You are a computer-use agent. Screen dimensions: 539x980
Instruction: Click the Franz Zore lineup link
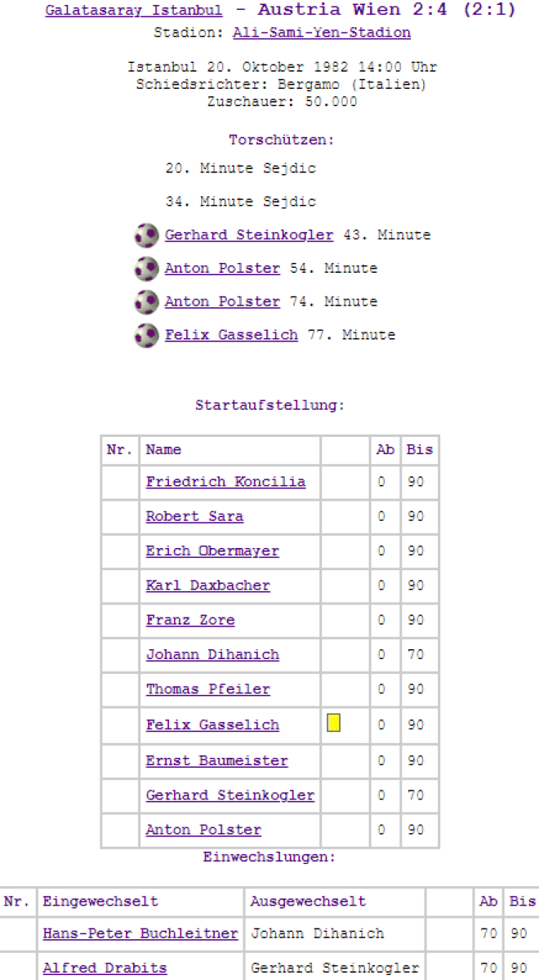click(x=190, y=621)
